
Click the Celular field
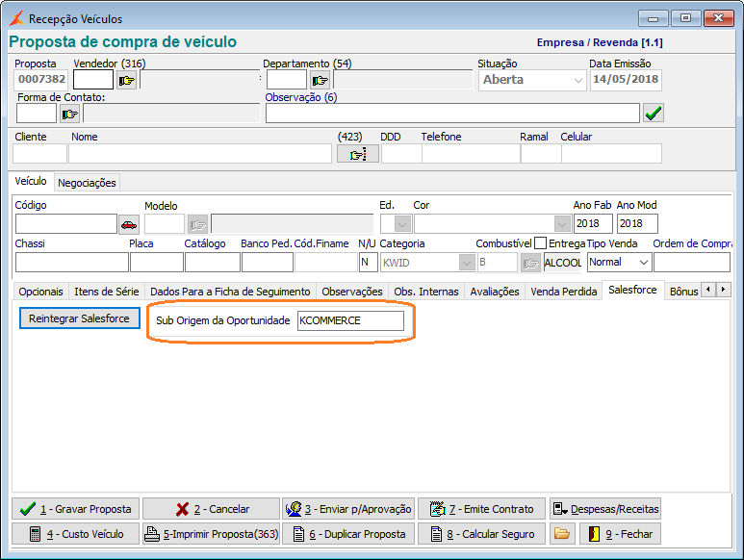tap(611, 154)
